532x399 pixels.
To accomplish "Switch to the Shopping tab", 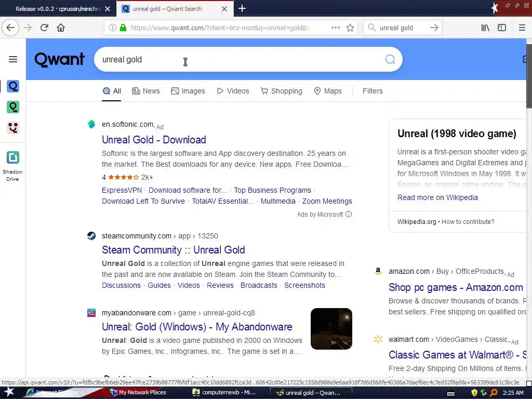I will tap(281, 91).
